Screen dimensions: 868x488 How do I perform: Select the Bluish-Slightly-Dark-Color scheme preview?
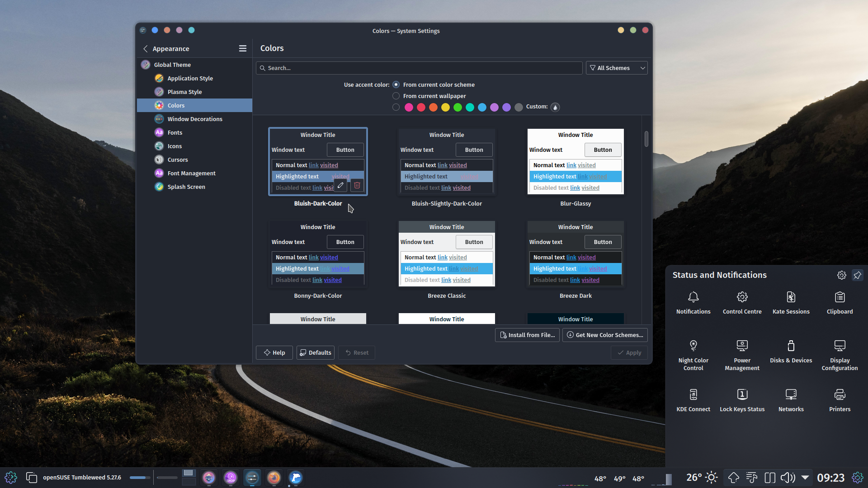(x=447, y=161)
